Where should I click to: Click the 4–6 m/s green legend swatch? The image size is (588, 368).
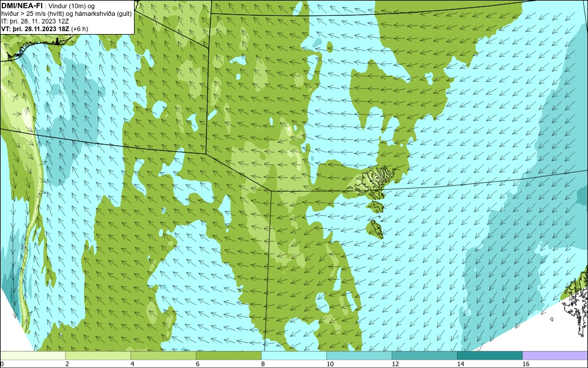pos(163,356)
